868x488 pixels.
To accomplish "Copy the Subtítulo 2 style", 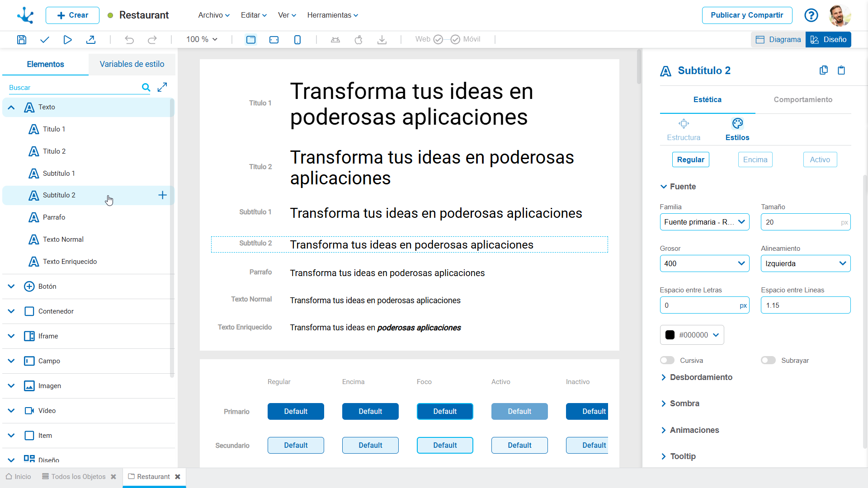I will 824,70.
